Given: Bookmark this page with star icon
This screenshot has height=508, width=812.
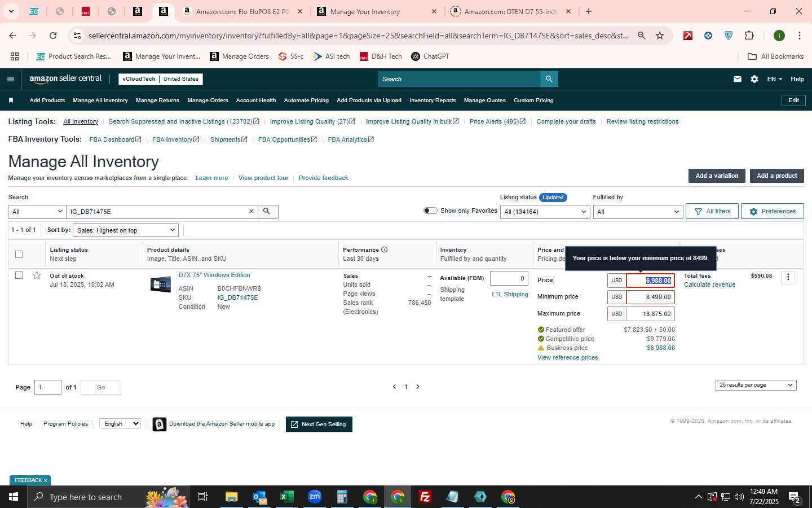Looking at the screenshot, I should tap(660, 36).
